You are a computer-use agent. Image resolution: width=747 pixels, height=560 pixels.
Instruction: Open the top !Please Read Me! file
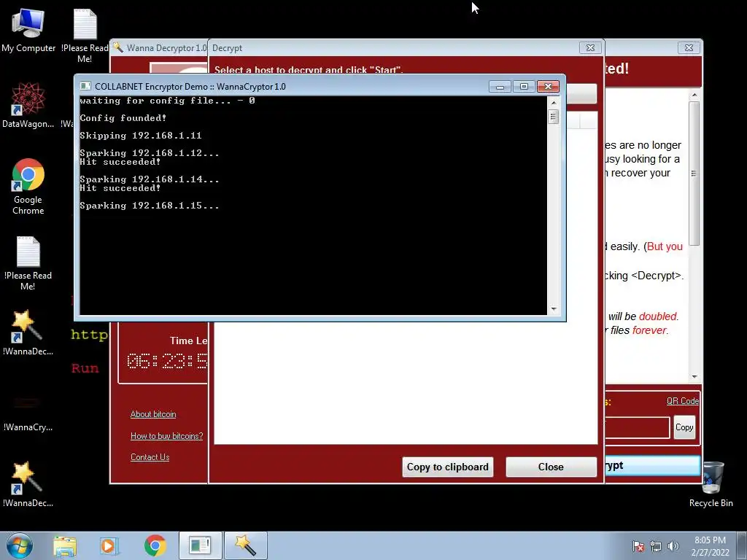85,35
